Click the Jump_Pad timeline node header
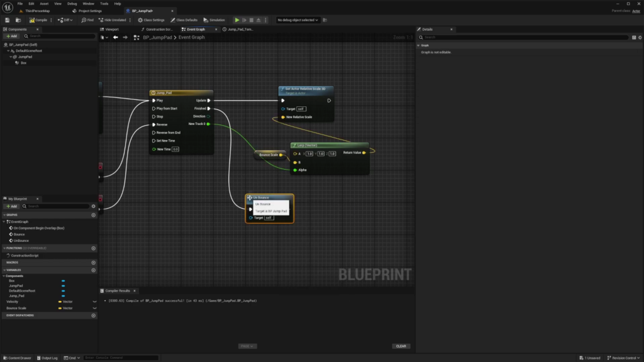The image size is (644, 362). click(x=181, y=93)
